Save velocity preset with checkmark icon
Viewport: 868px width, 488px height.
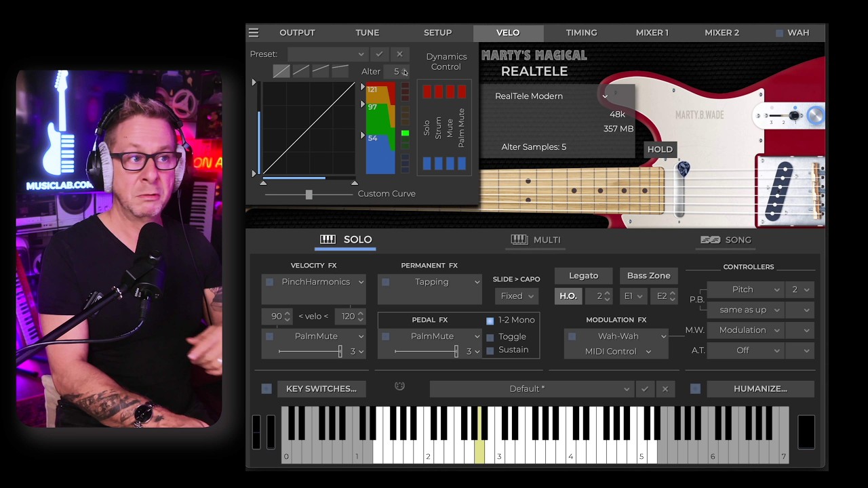(x=379, y=54)
